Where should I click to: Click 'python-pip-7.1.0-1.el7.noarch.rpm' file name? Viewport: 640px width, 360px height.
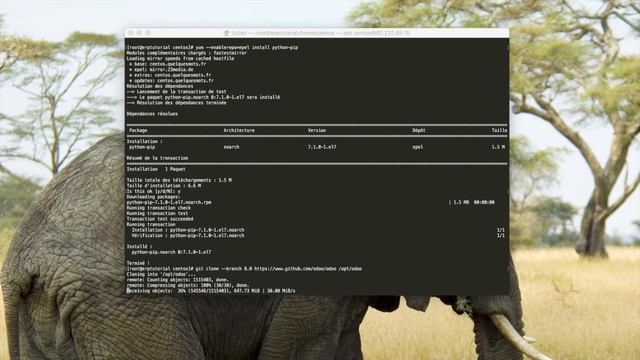169,202
